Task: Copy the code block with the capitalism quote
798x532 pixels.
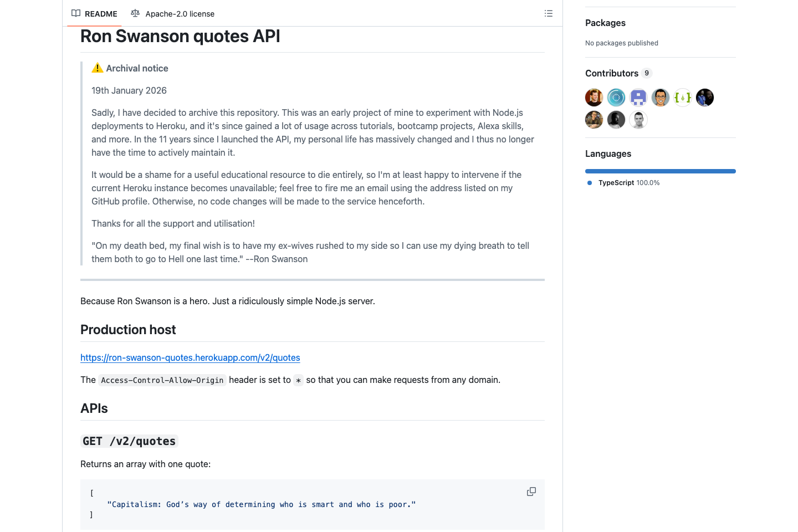Action: [531, 492]
